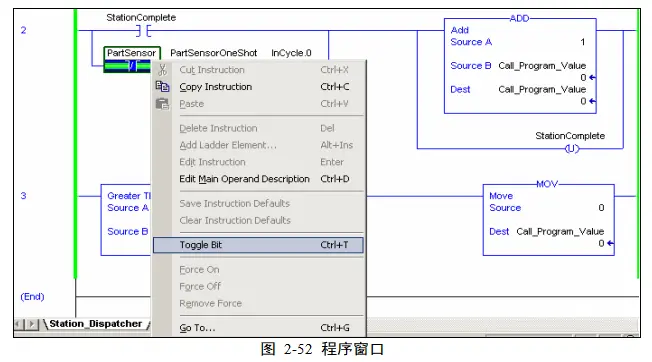This screenshot has height=362, width=652.
Task: Click rung number 2
Action: (x=24, y=30)
